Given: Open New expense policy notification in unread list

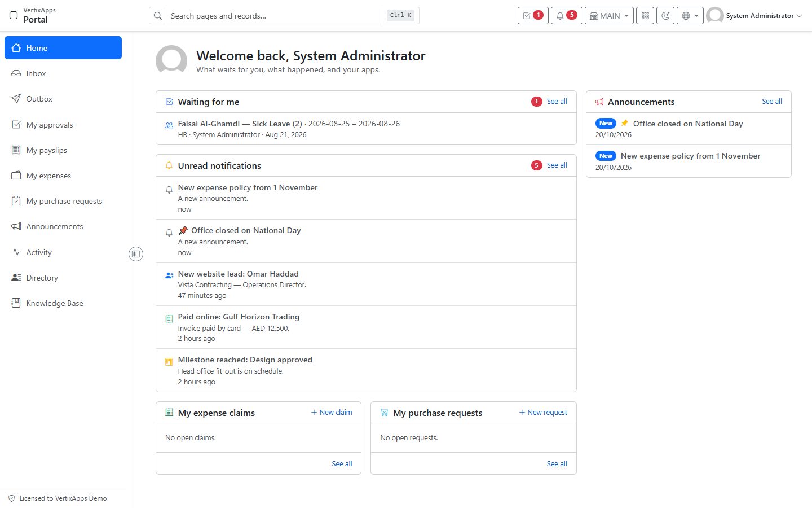Looking at the screenshot, I should point(366,198).
